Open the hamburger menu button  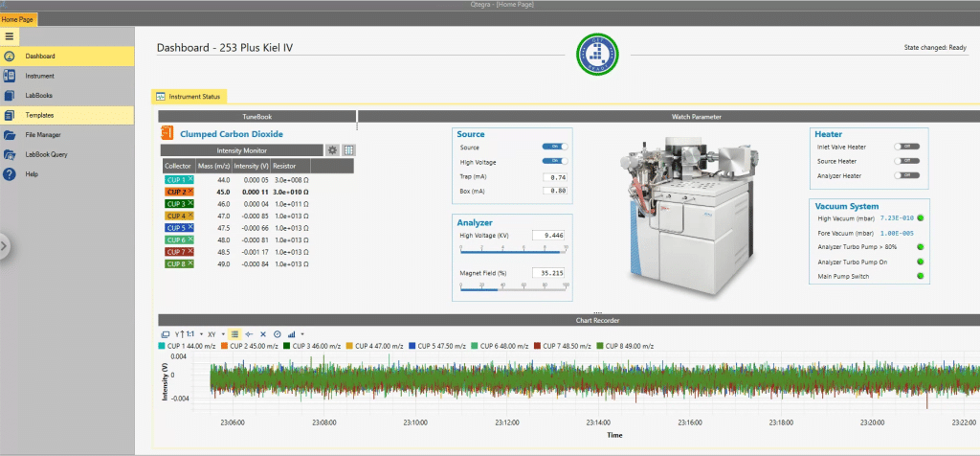pos(10,36)
